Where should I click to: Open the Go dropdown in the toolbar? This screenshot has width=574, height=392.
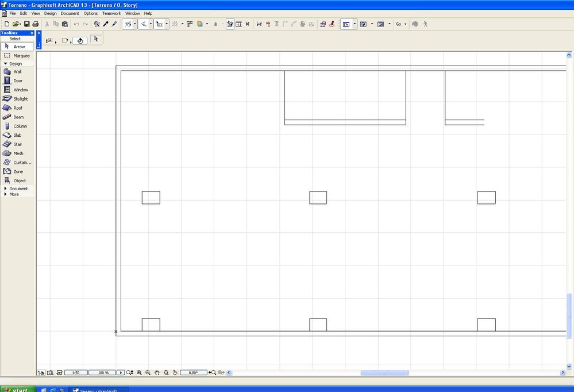[x=400, y=24]
